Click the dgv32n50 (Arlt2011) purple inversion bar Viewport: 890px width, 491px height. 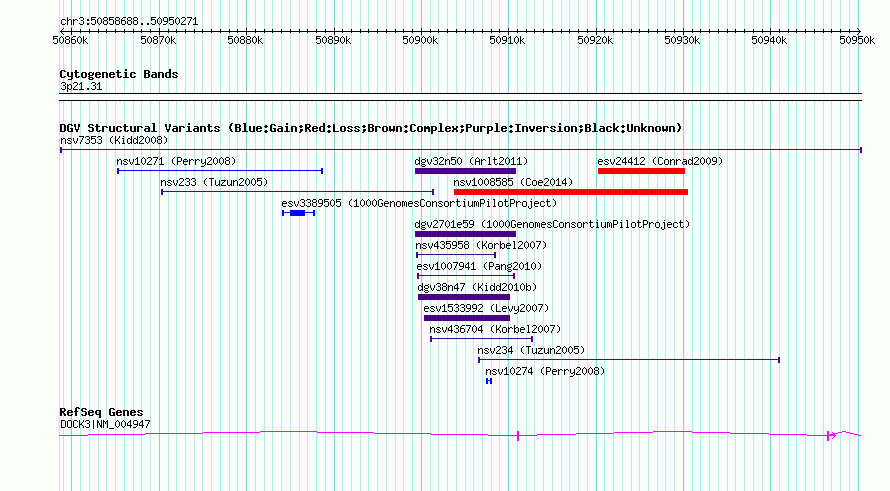(465, 171)
